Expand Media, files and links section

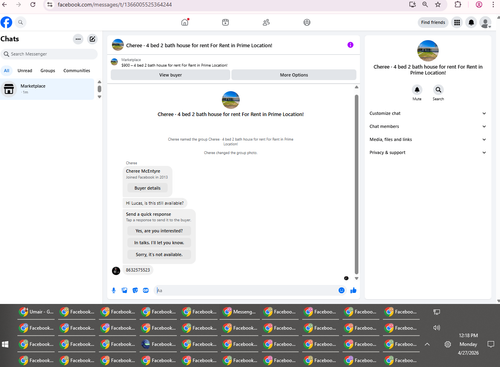[x=428, y=139]
